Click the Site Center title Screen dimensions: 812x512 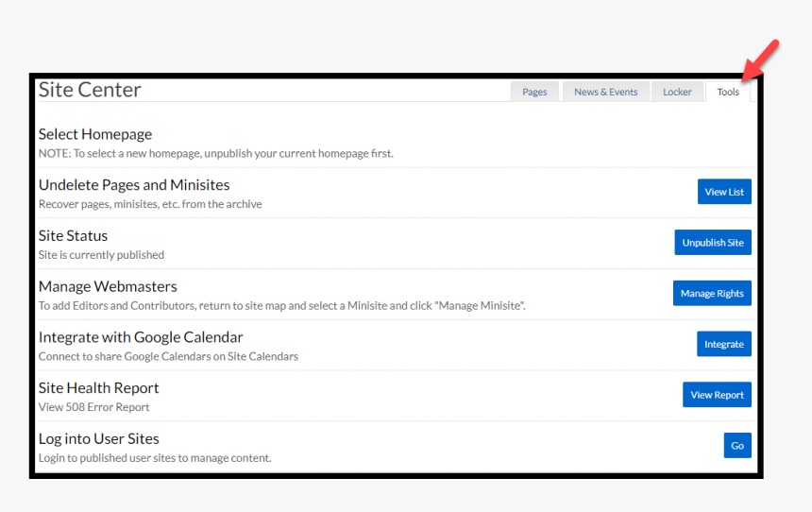click(90, 90)
